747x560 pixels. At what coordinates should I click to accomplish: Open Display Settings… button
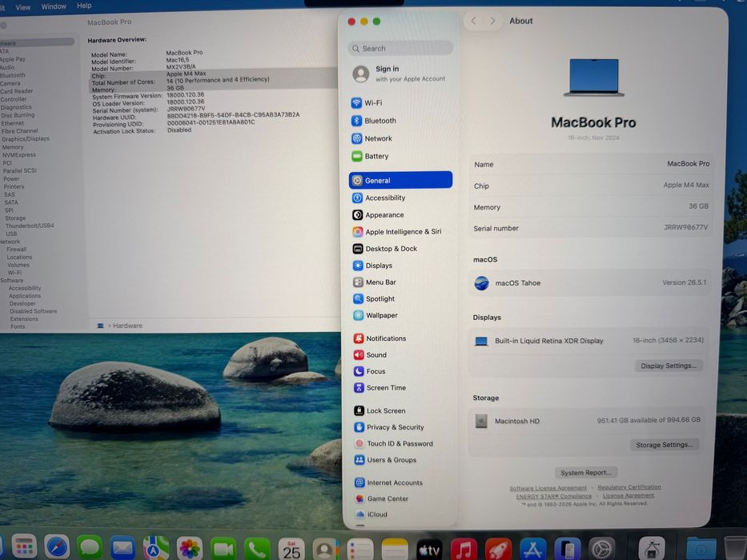click(669, 366)
